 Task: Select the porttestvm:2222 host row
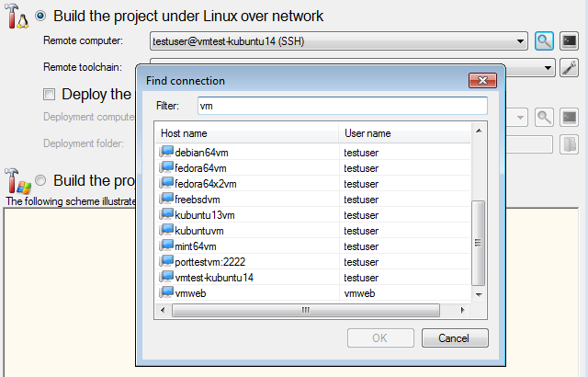click(312, 262)
